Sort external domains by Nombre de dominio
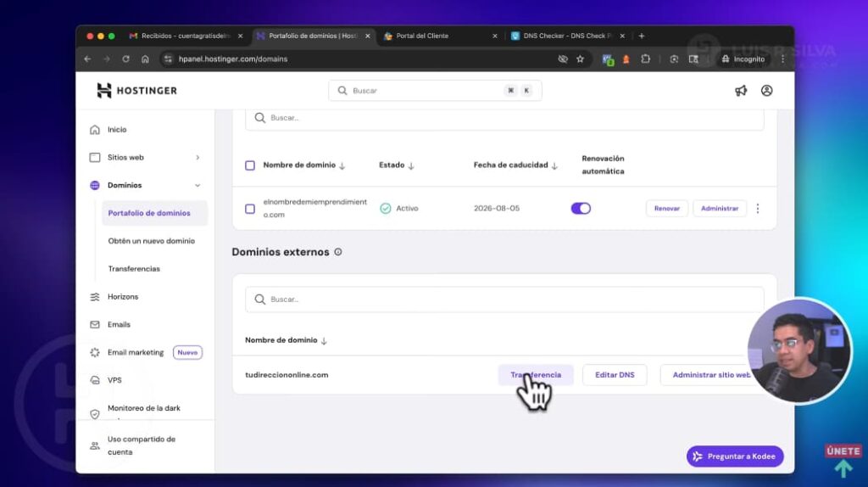The width and height of the screenshot is (868, 487). (287, 340)
